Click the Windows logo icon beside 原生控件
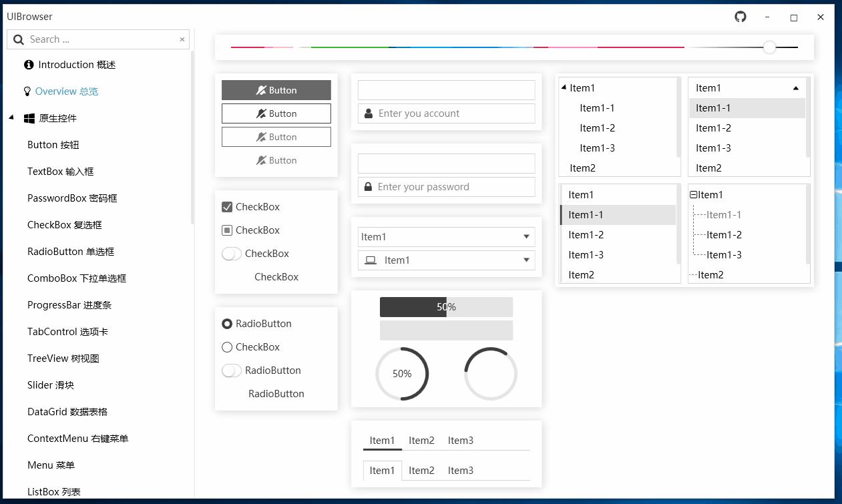The image size is (842, 504). coord(29,118)
